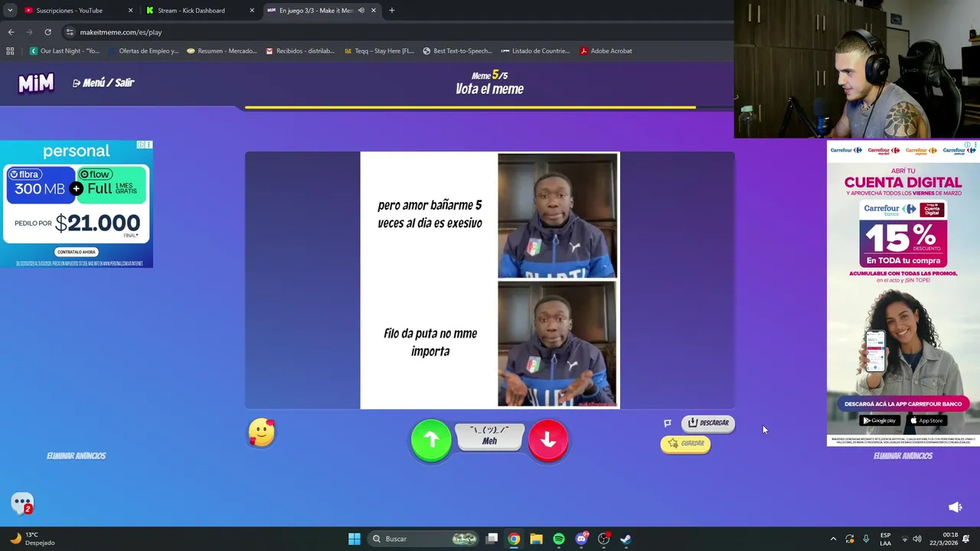
Task: Open Spotify from the taskbar
Action: 559,539
